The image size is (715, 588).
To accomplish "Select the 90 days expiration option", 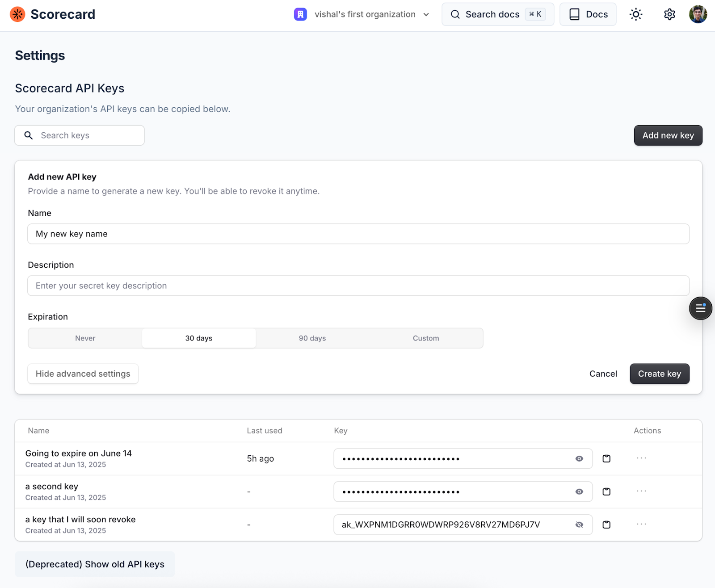I will (312, 338).
